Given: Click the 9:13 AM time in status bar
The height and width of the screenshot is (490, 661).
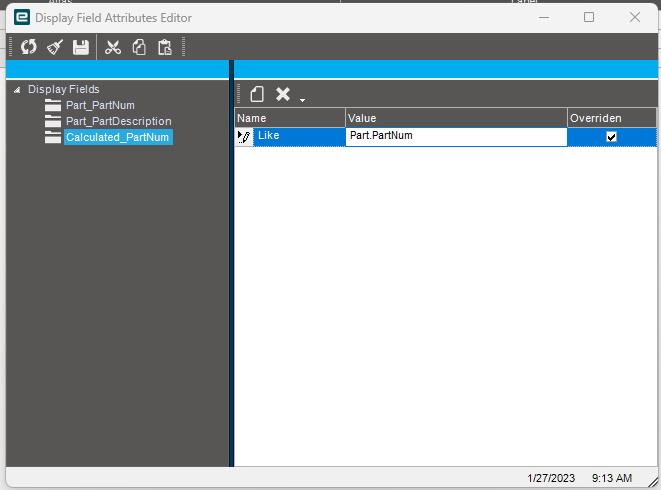Looking at the screenshot, I should coord(612,478).
